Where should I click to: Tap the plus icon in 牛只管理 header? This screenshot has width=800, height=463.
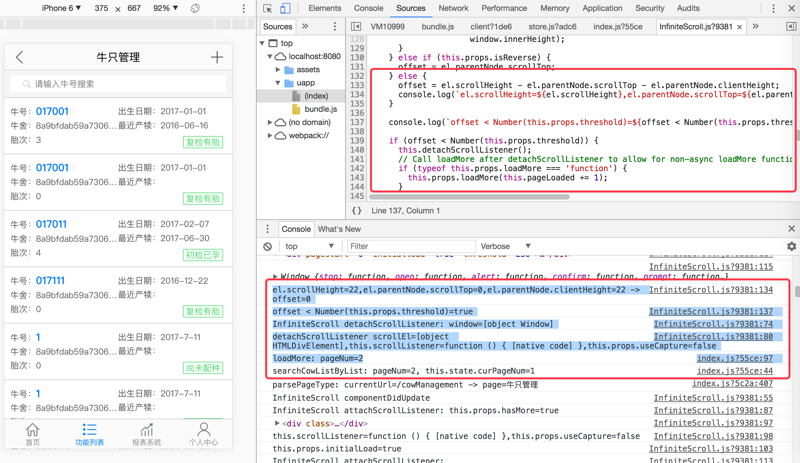[216, 58]
